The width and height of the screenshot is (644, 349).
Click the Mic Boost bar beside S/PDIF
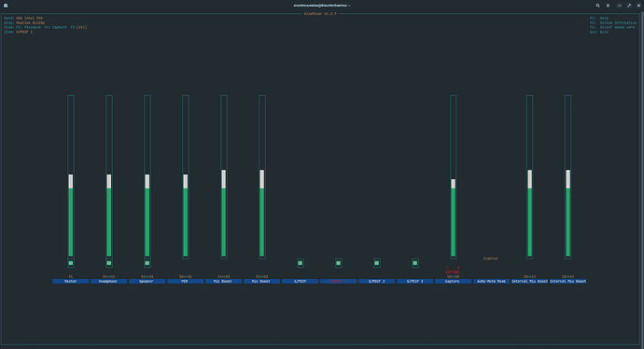(262, 176)
